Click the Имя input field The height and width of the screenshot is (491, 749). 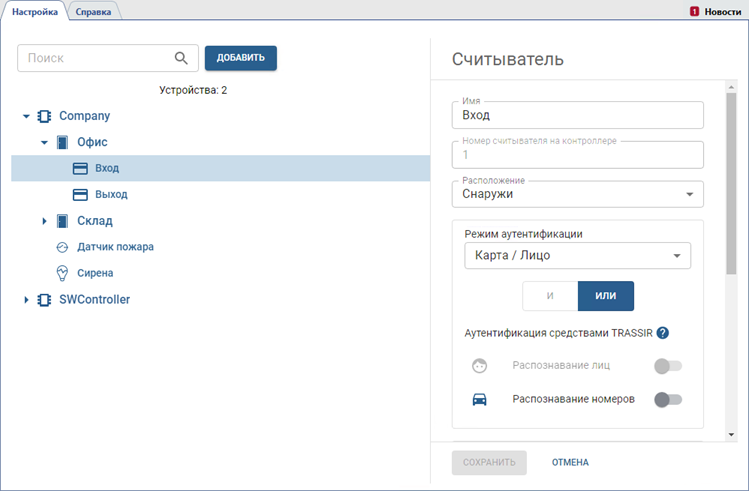coord(578,116)
